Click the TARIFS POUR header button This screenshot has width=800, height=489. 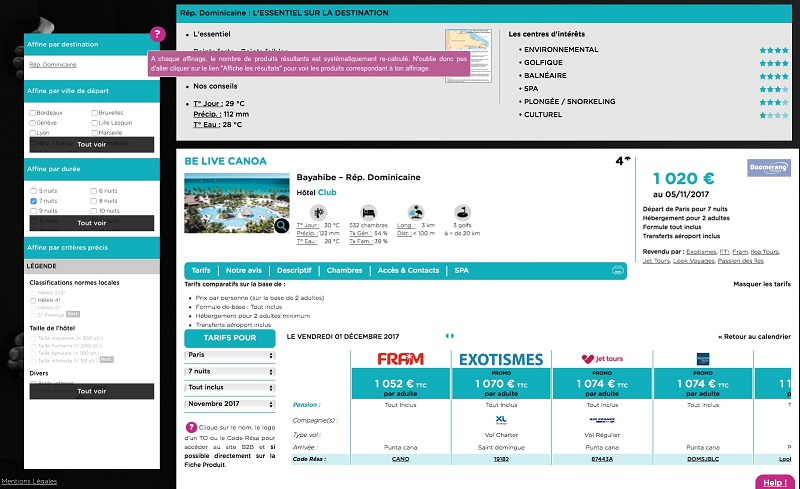230,338
